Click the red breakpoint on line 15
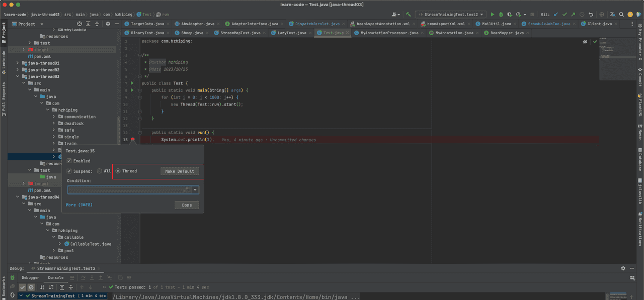The image size is (644, 300). (x=133, y=139)
